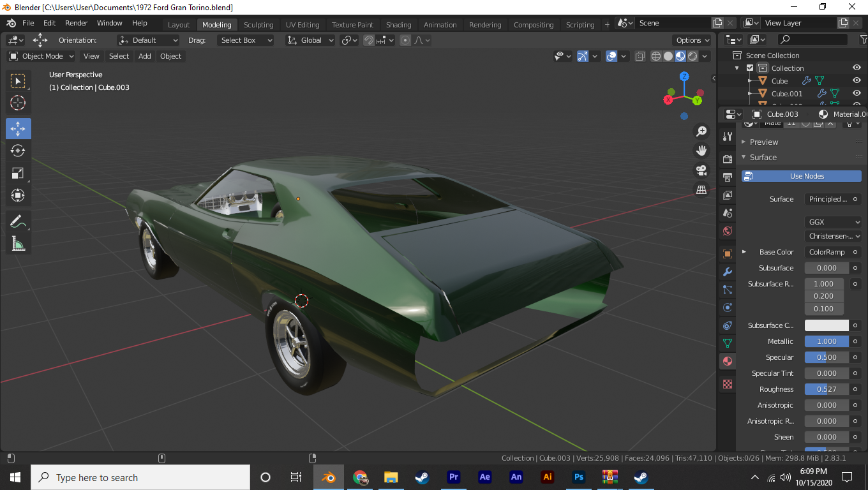Hide Cube.001 with its eye icon
868x490 pixels.
pos(857,94)
